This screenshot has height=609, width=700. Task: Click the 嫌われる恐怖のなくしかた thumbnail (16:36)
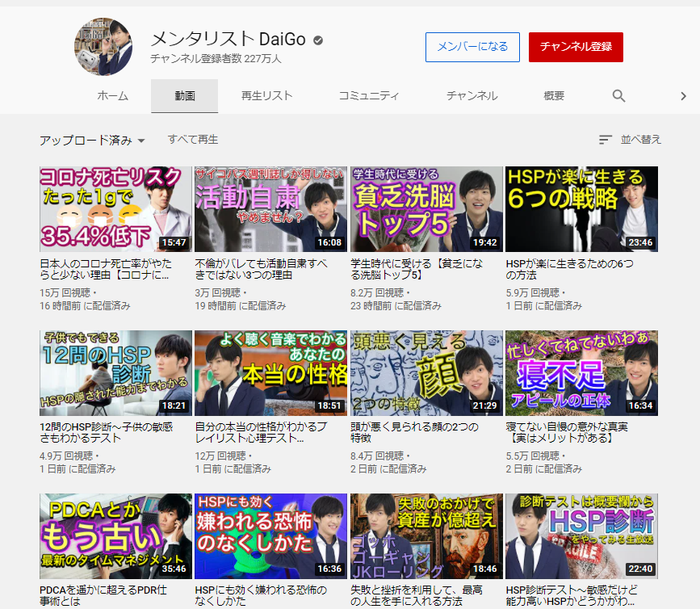(271, 536)
